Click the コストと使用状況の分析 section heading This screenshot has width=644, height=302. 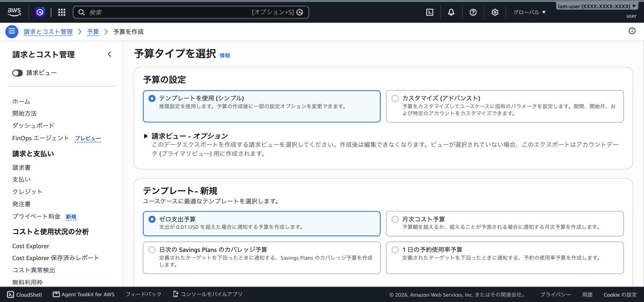(51, 232)
